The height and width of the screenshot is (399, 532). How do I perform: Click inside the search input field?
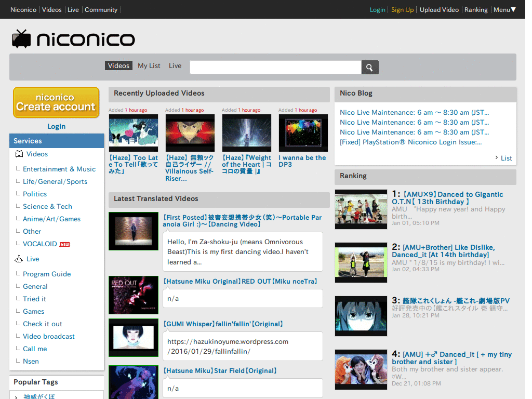(x=275, y=67)
